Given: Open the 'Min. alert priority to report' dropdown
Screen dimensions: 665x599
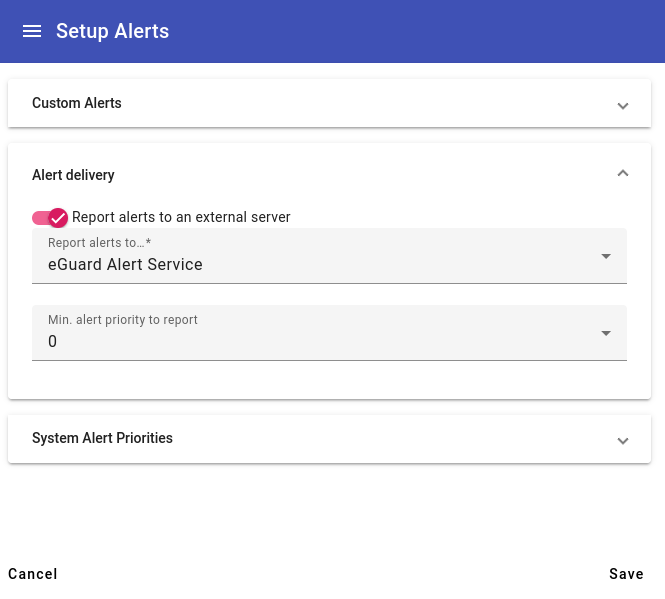Looking at the screenshot, I should coord(329,333).
